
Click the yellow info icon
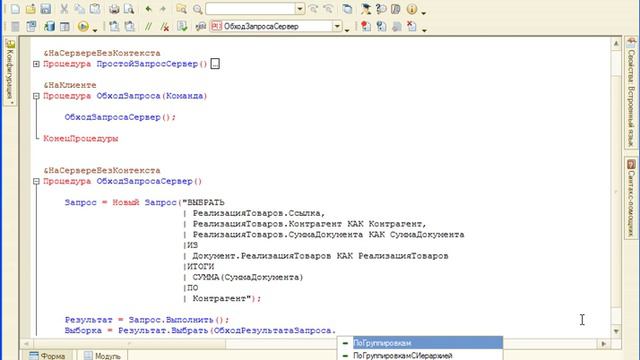pyautogui.click(x=412, y=9)
